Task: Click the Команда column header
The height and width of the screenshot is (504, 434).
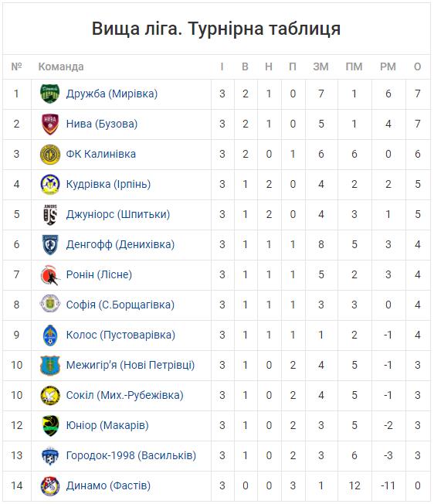Action: pyautogui.click(x=61, y=66)
